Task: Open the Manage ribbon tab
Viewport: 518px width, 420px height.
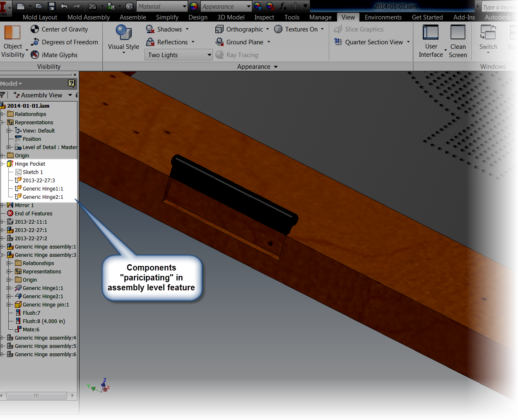Action: coord(320,17)
